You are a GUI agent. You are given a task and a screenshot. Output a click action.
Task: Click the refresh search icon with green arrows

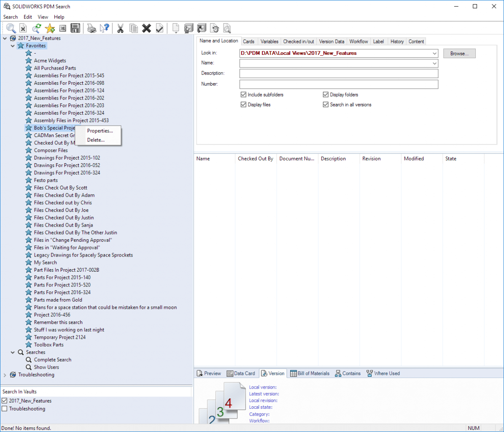pyautogui.click(x=37, y=28)
